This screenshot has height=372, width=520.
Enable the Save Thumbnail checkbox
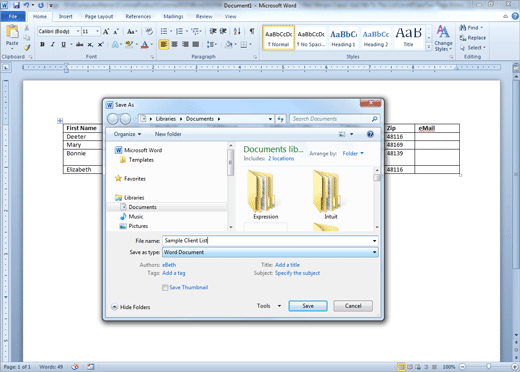tap(165, 287)
